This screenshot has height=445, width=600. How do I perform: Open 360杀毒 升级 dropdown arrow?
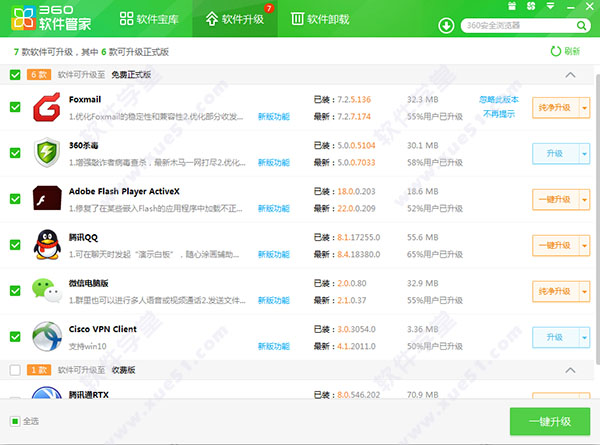click(x=584, y=154)
